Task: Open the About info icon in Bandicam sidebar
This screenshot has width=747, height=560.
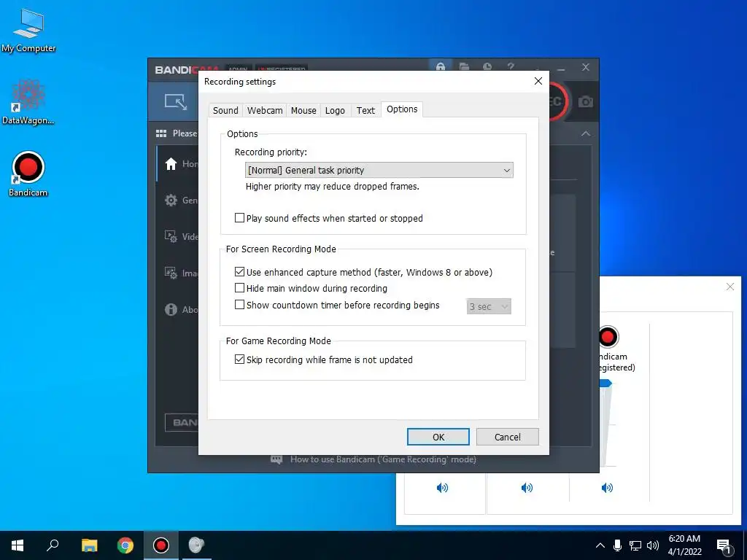Action: click(171, 309)
